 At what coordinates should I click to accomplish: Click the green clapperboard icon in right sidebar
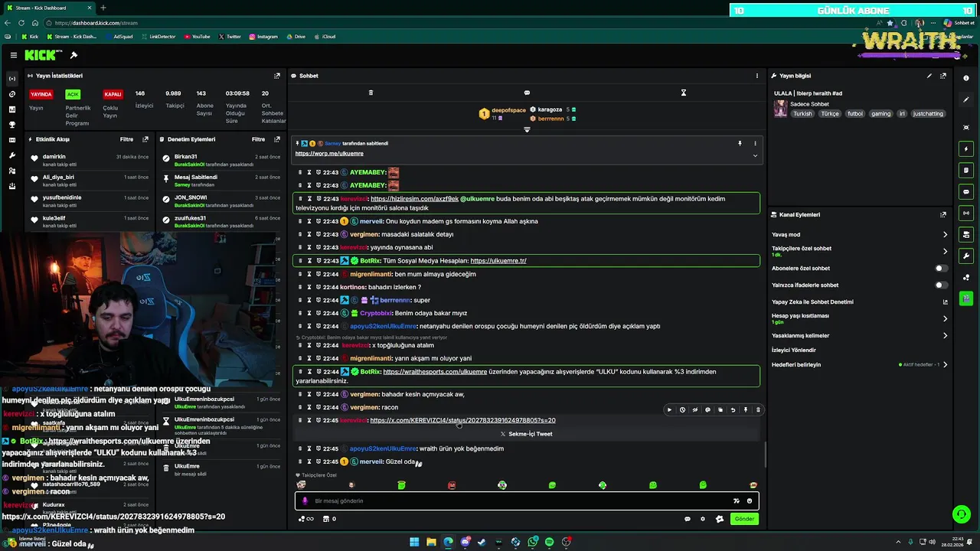click(966, 298)
